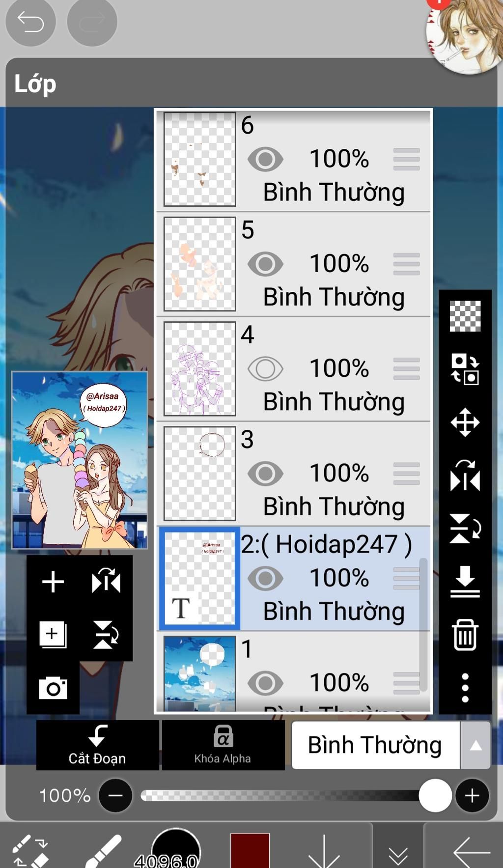
Task: Tap the Khóa Alpha lock button
Action: click(223, 745)
